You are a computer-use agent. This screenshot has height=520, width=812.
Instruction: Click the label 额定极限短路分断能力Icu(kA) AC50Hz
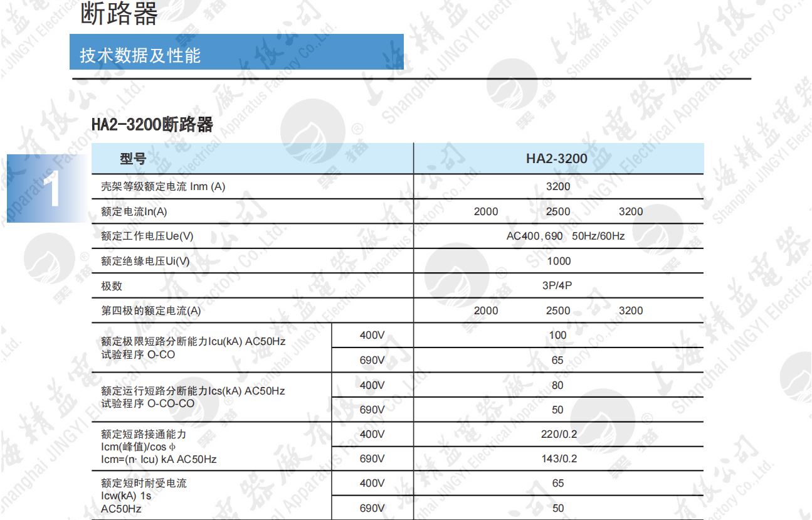(x=193, y=342)
